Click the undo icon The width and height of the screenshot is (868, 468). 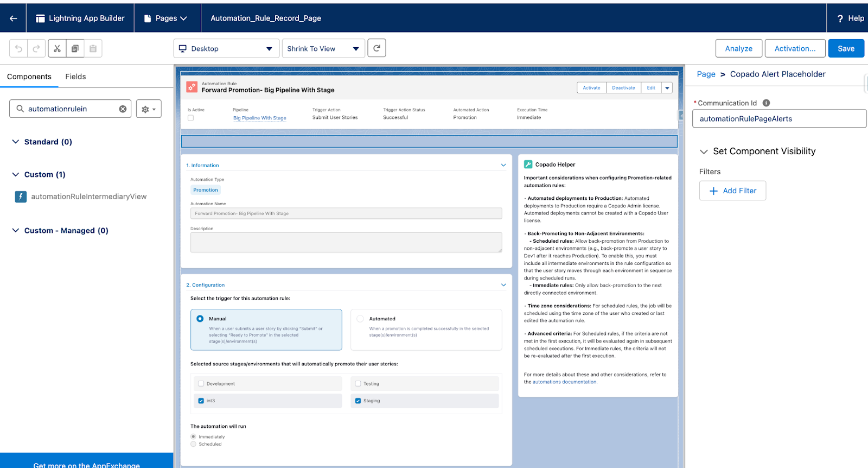click(18, 48)
